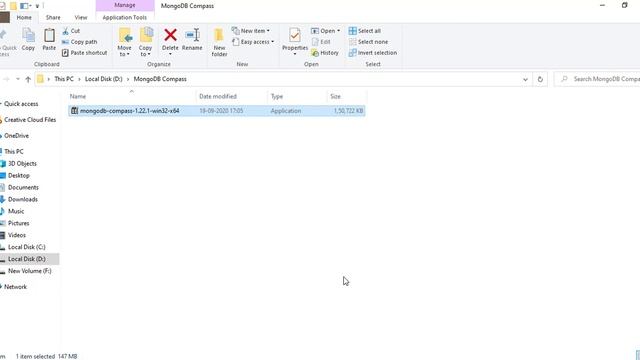Click the file's Application type cell

click(x=286, y=111)
